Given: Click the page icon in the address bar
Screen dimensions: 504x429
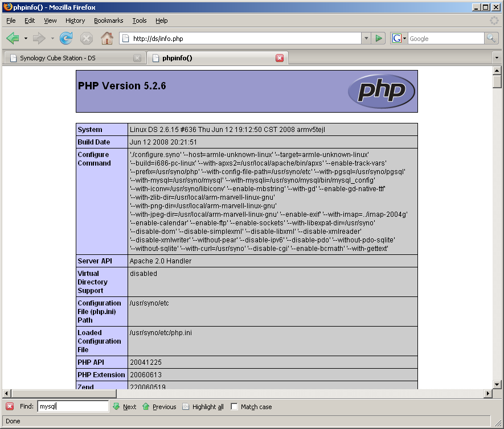Looking at the screenshot, I should coord(126,39).
